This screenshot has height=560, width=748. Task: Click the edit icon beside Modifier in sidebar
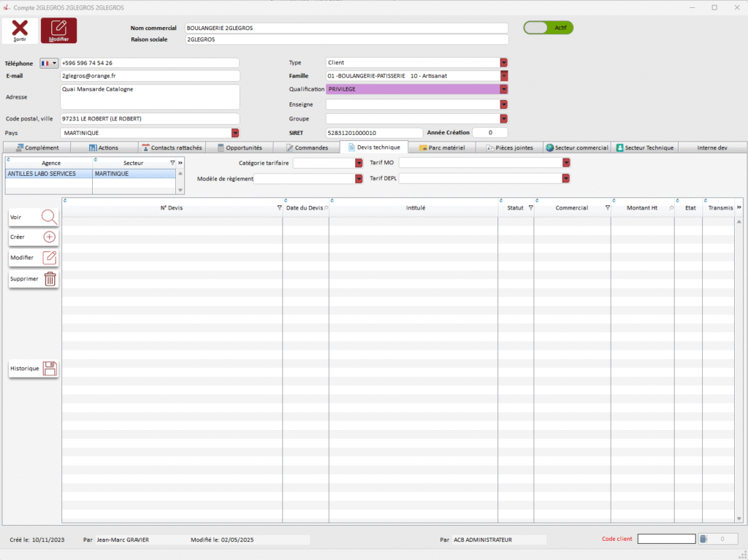point(49,258)
